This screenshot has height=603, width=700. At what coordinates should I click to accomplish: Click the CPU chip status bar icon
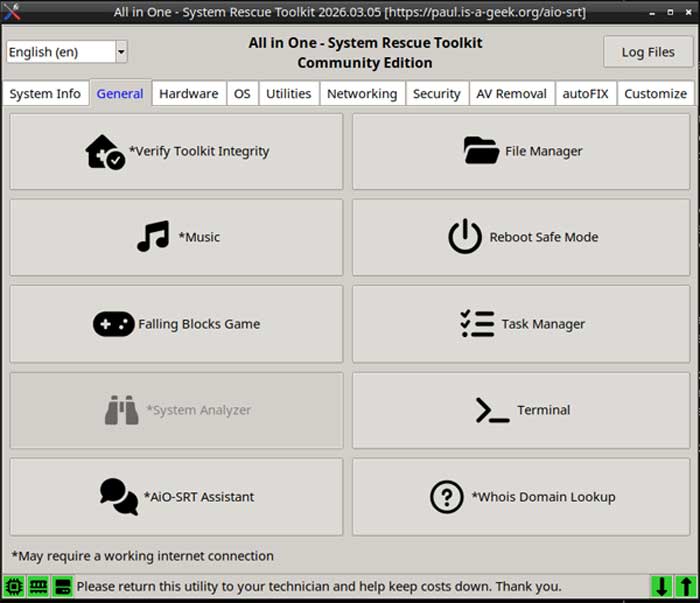pos(14,586)
